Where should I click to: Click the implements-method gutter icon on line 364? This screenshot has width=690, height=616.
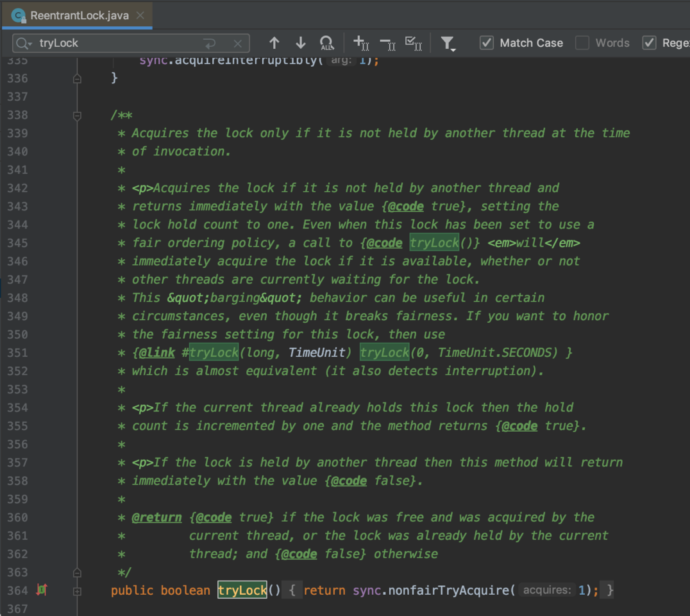42,590
